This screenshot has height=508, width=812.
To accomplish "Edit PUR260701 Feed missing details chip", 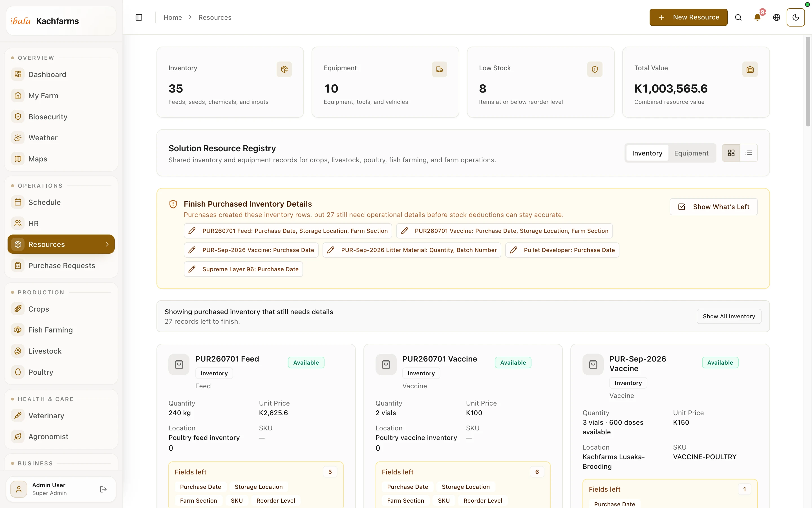I will (x=288, y=231).
